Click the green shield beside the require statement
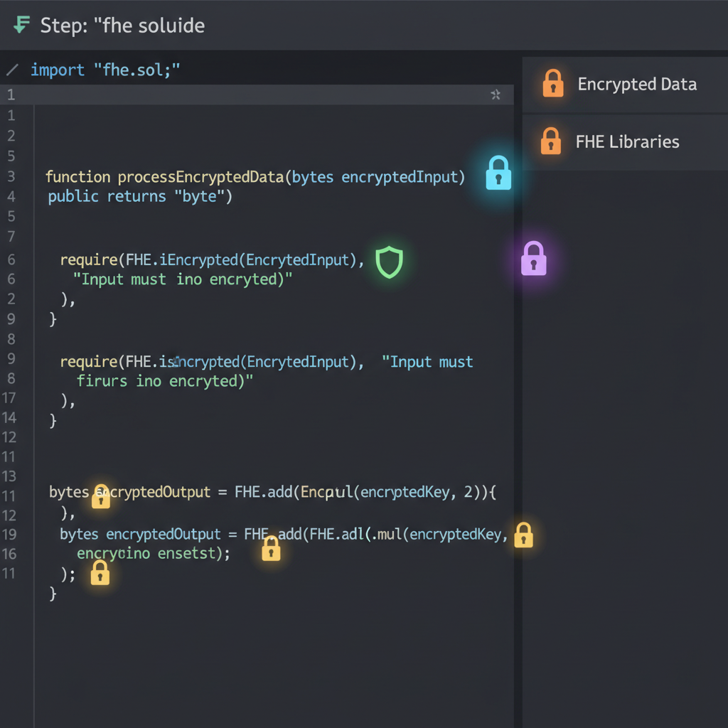 pos(389,262)
